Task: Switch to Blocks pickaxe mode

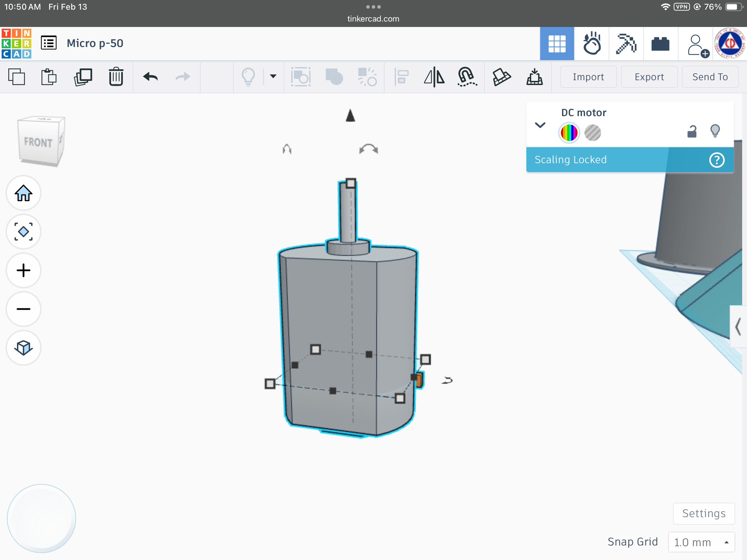Action: 626,44
